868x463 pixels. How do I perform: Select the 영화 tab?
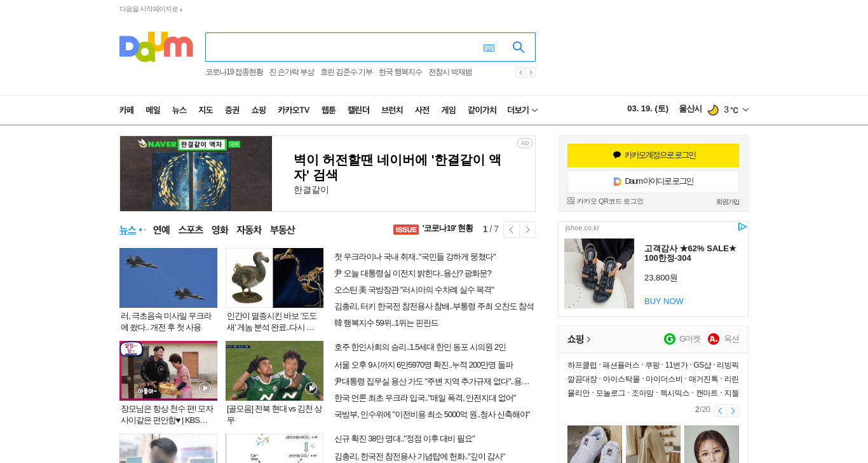[220, 230]
